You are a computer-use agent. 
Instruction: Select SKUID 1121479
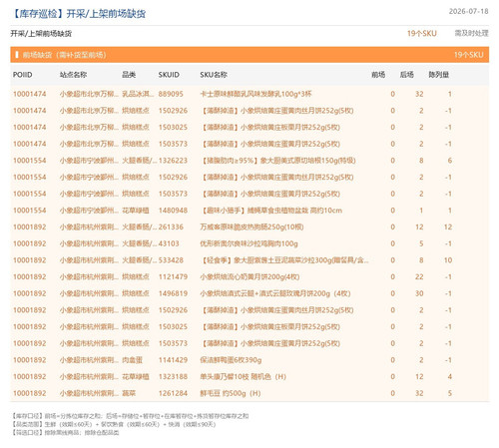point(173,276)
